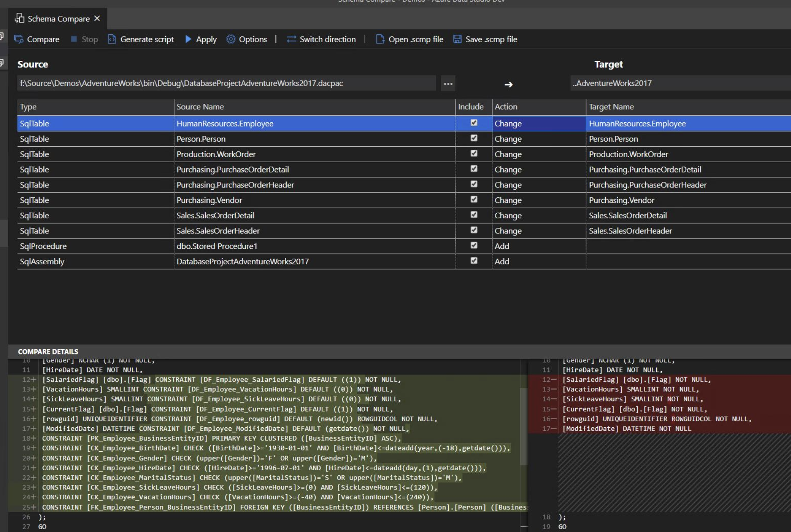Uncheck Include for Person.Person
Screen dimensions: 791x532
pyautogui.click(x=474, y=139)
